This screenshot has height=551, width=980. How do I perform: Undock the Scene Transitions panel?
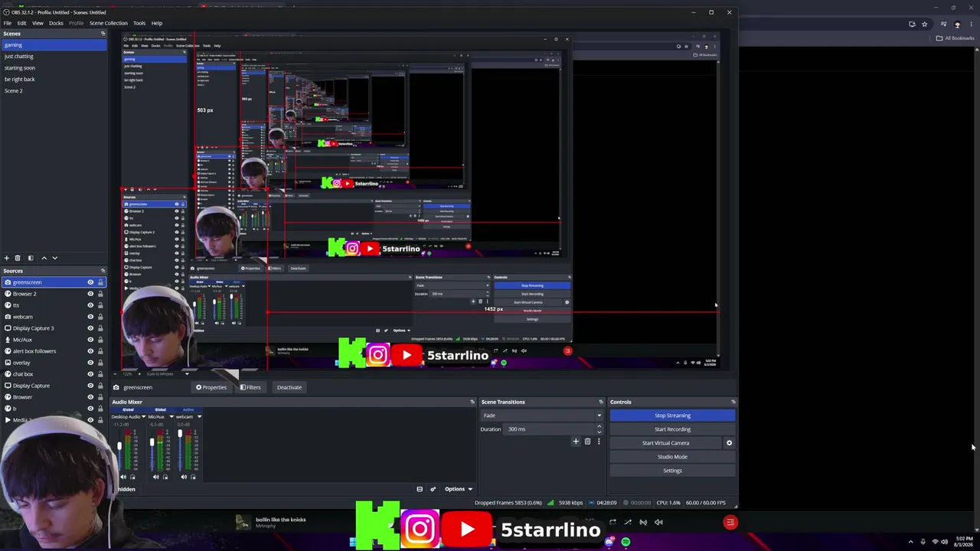[x=601, y=402]
